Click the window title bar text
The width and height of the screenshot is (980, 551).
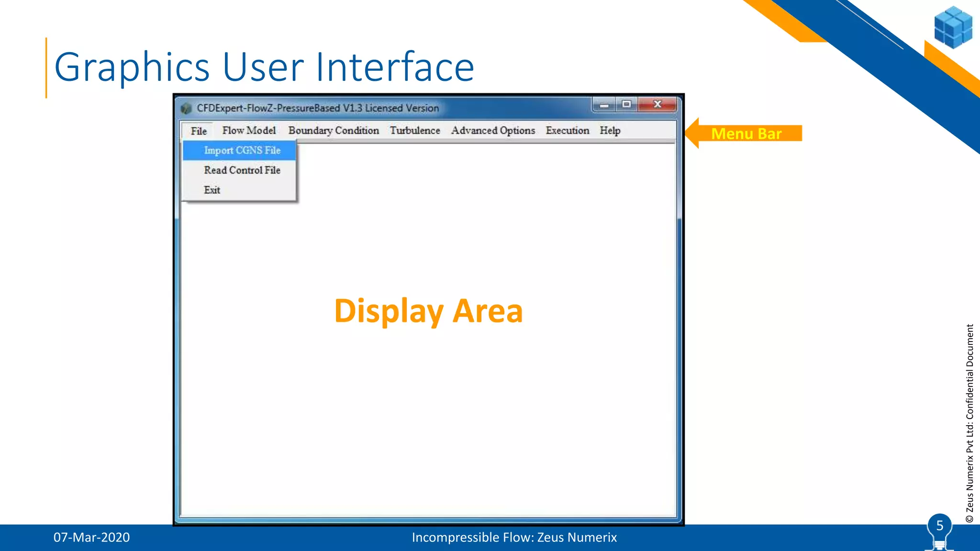click(x=318, y=108)
